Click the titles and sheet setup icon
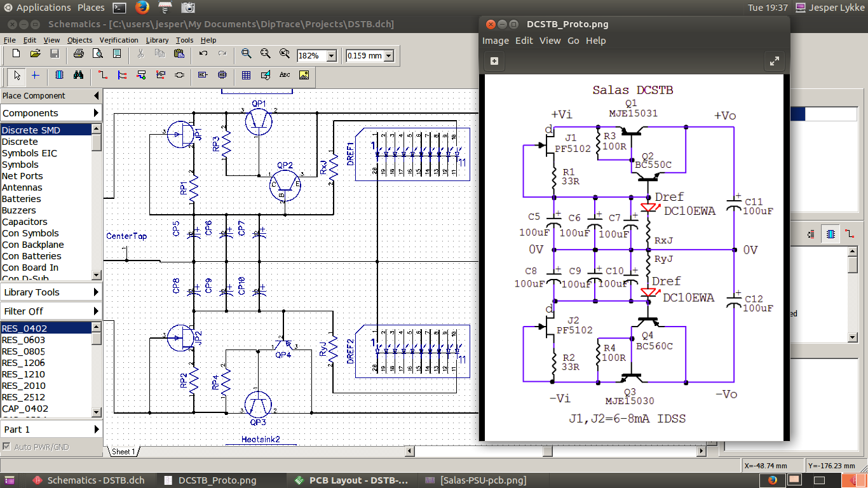 click(117, 55)
